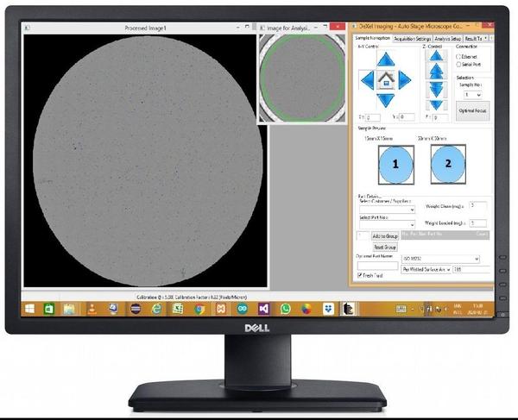This screenshot has height=420, width=518.
Task: Close the Image for Analysis window
Action: pyautogui.click(x=338, y=27)
